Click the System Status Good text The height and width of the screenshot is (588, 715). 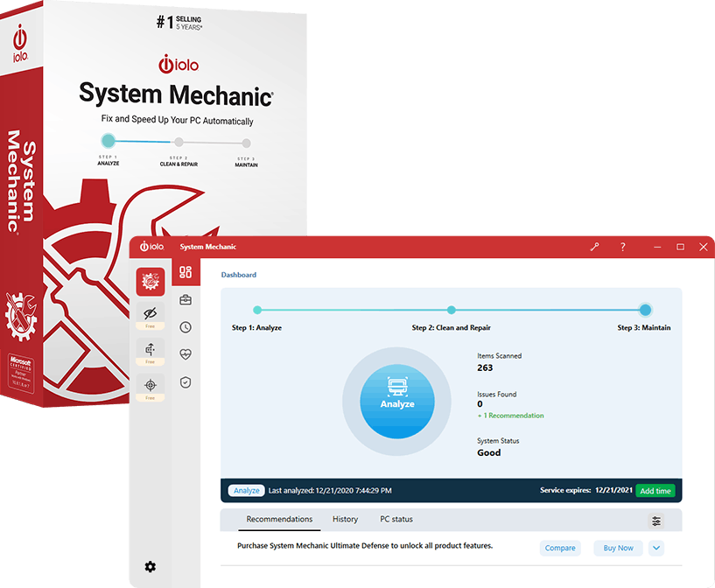coord(489,452)
